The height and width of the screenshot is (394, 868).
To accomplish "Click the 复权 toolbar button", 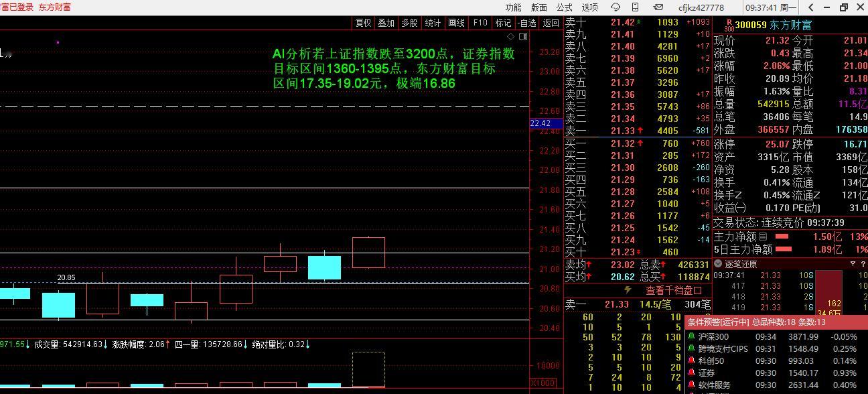I will coord(363,23).
